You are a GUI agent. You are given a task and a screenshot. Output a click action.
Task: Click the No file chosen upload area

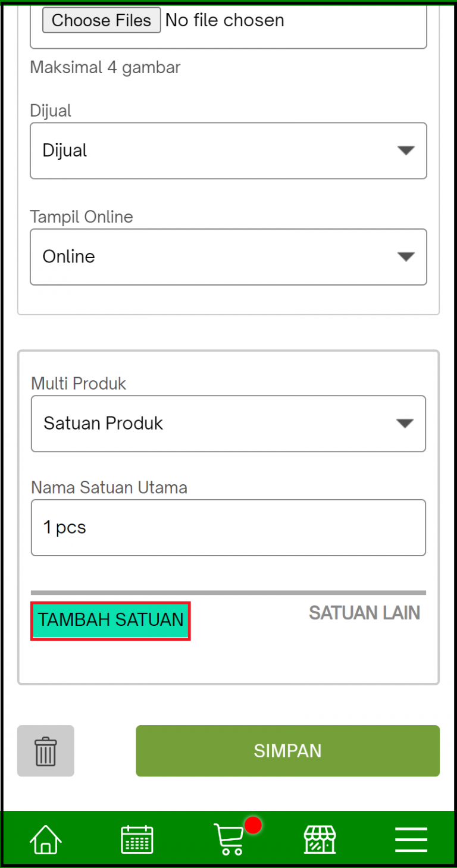[x=224, y=20]
